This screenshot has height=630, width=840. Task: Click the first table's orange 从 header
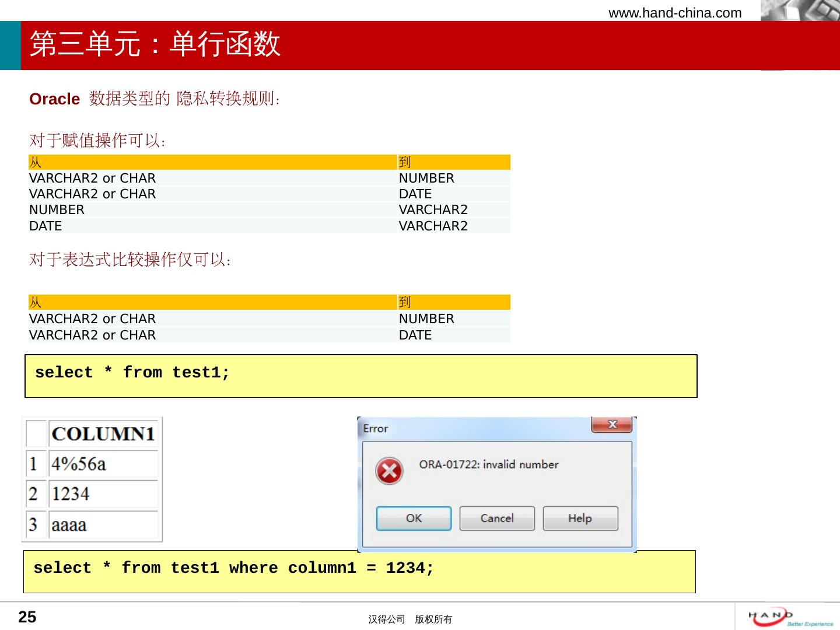tap(212, 162)
